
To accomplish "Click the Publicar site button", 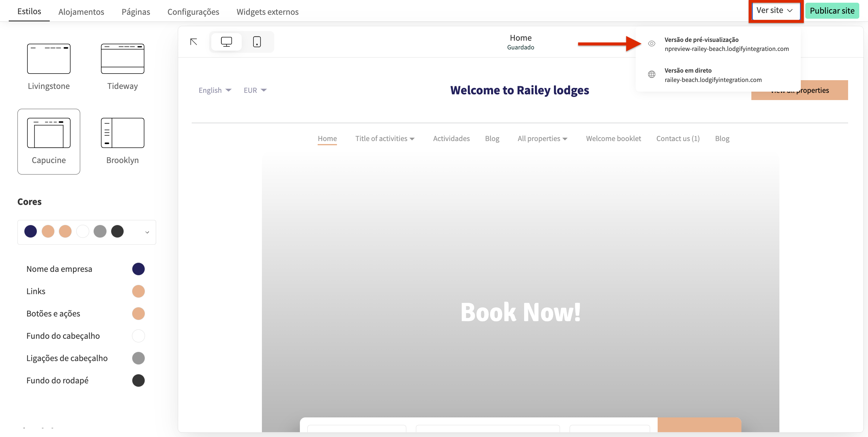I will 832,11.
